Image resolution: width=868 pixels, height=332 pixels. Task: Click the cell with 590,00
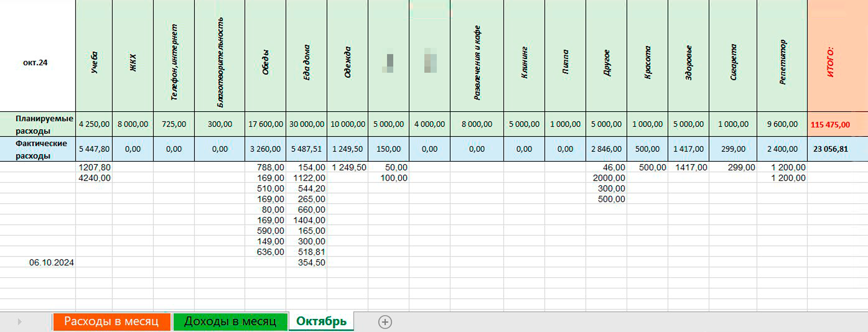(265, 231)
